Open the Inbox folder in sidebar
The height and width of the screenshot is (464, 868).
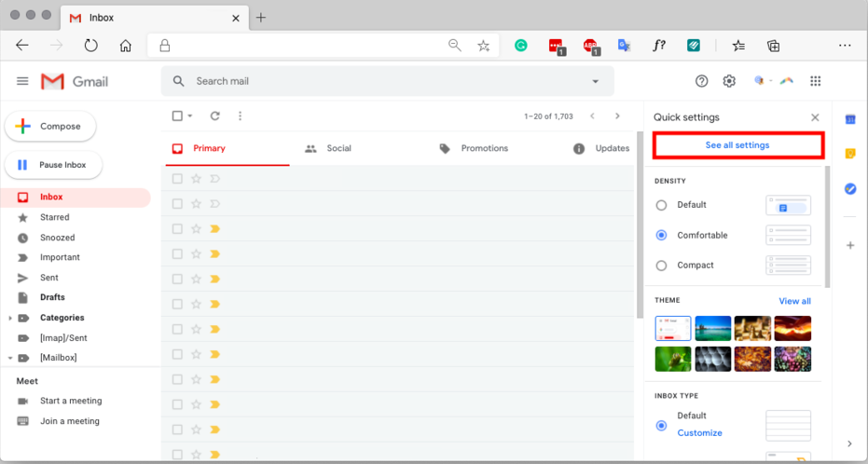(76, 198)
